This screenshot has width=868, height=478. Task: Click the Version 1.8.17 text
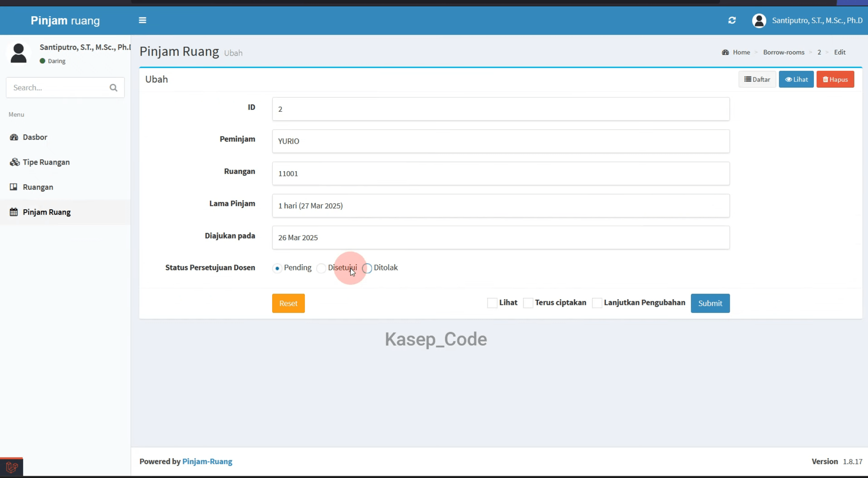click(837, 461)
